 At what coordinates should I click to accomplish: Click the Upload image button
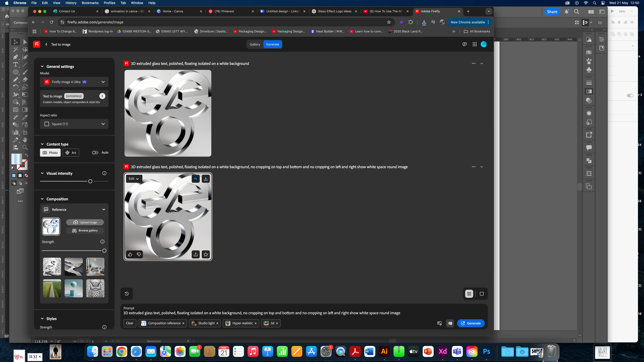85,222
